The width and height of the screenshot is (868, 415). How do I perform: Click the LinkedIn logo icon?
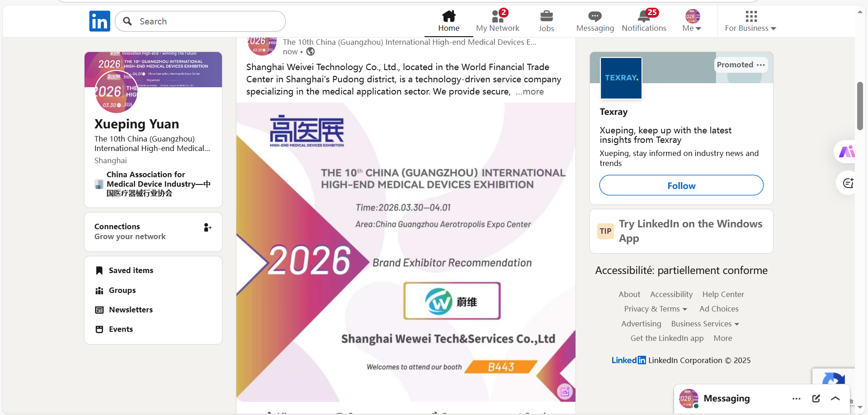pos(99,21)
